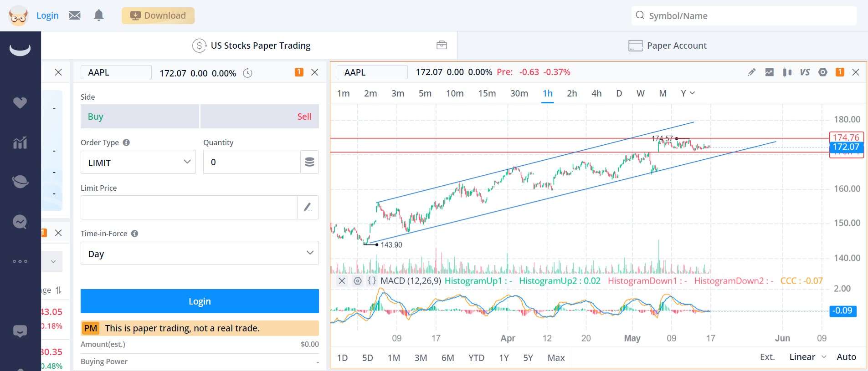Expand the chevron dropdown in left panel
Screen dimensions: 868x371
53,261
